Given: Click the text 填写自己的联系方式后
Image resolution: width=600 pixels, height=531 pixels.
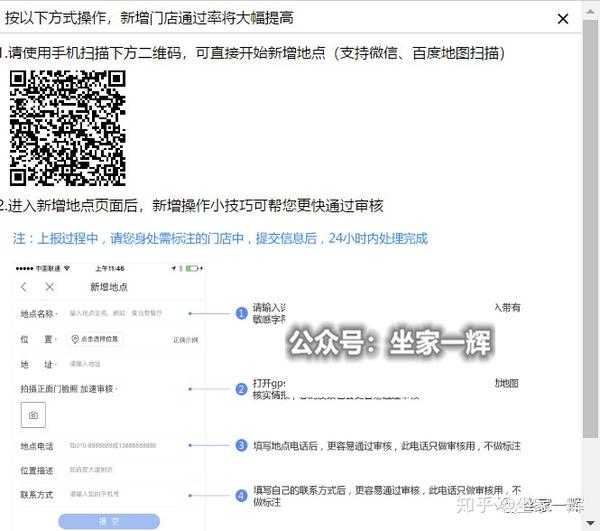Looking at the screenshot, I should coord(300,490).
